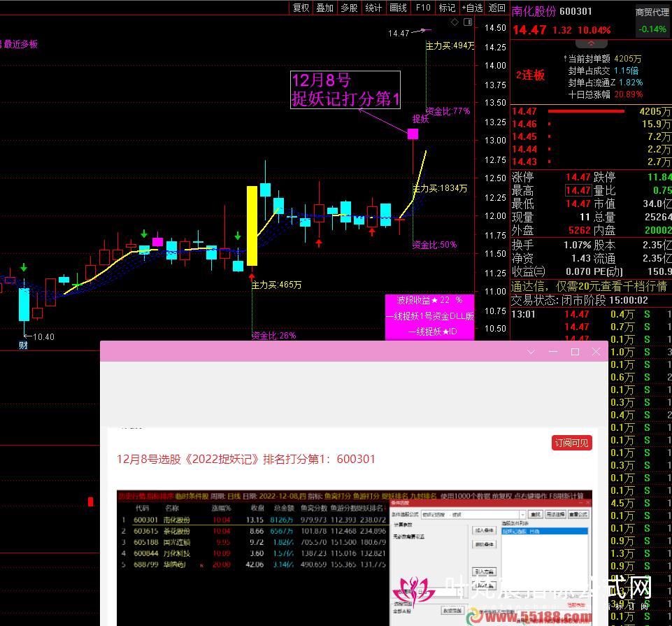Screen dimensions: 672x626
Task: Click the magenta 捉妖 signal square
Action: [413, 134]
